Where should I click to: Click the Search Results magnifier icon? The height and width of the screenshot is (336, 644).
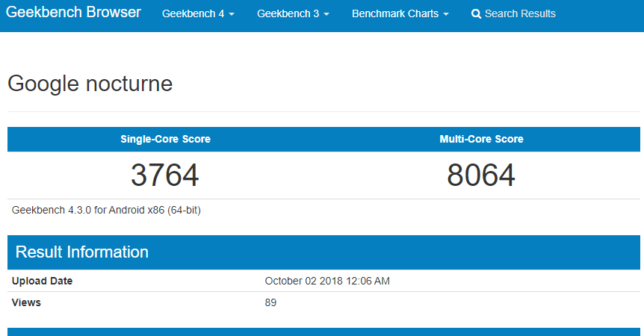(476, 14)
